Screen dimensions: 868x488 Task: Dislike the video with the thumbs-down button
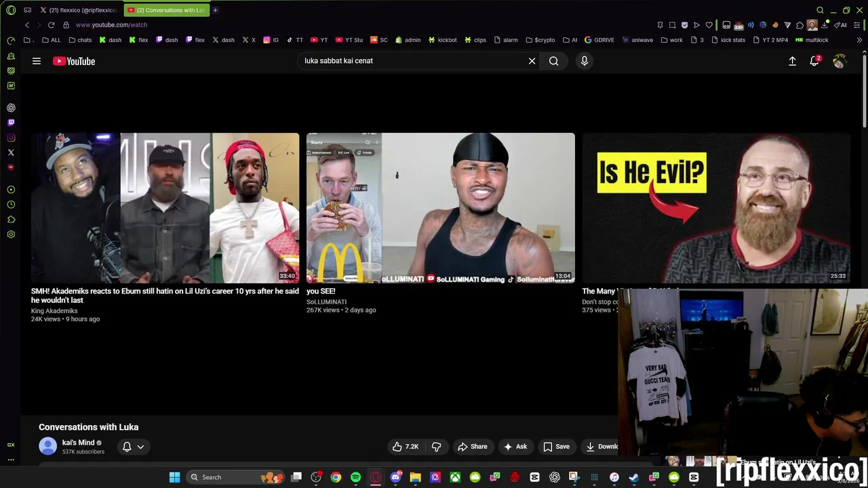(x=437, y=447)
